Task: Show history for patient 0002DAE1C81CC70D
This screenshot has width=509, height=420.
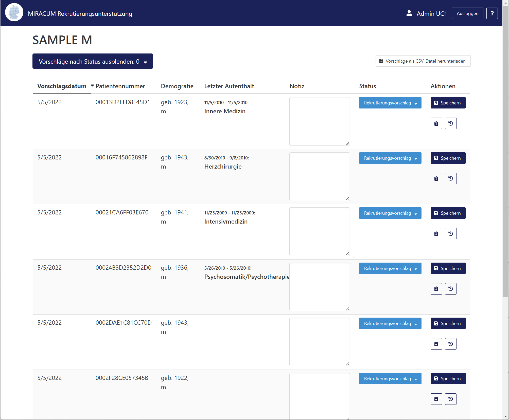Action: 451,344
